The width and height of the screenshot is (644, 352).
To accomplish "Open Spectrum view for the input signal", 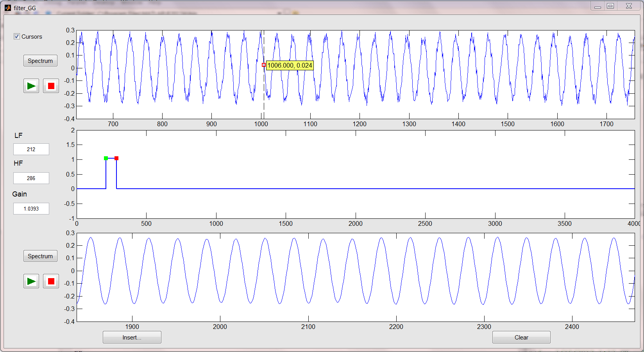I will [40, 61].
